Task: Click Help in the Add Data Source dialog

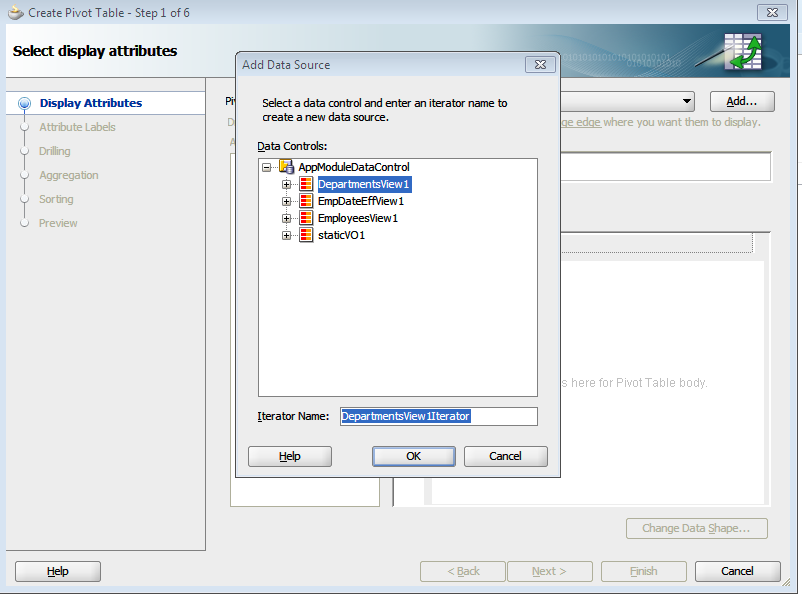Action: coord(289,456)
